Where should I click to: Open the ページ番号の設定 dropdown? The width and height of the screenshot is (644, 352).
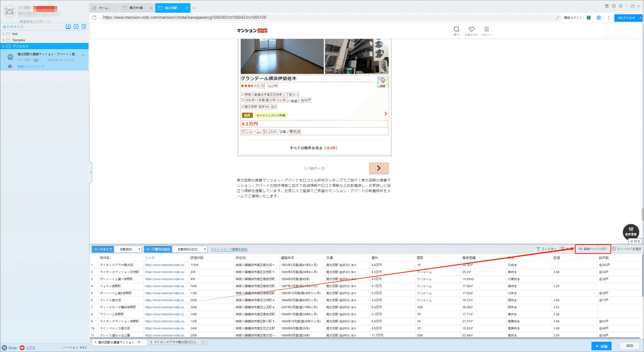pos(191,250)
